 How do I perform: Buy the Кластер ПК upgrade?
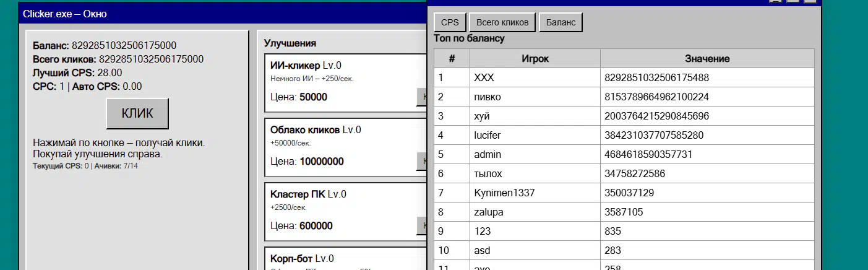point(422,225)
